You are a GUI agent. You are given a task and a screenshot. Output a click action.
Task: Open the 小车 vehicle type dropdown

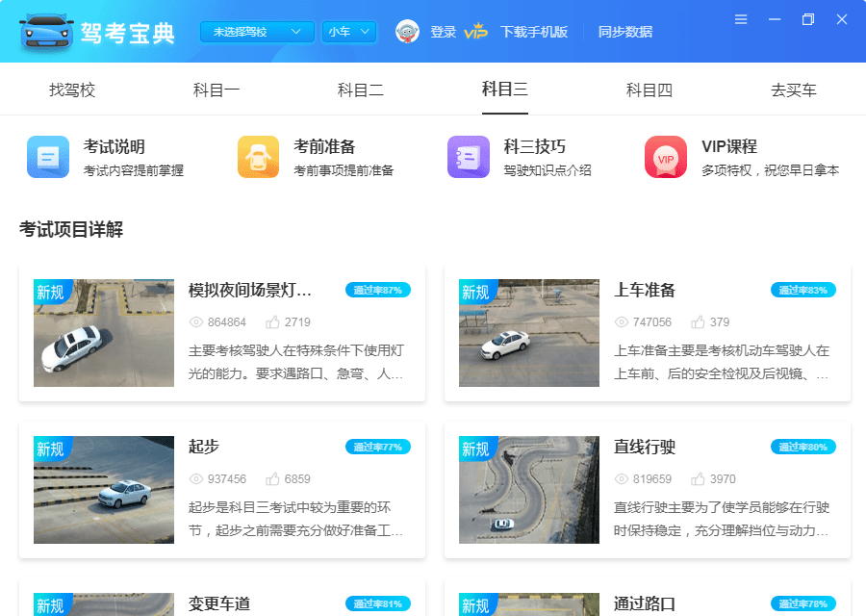click(349, 32)
